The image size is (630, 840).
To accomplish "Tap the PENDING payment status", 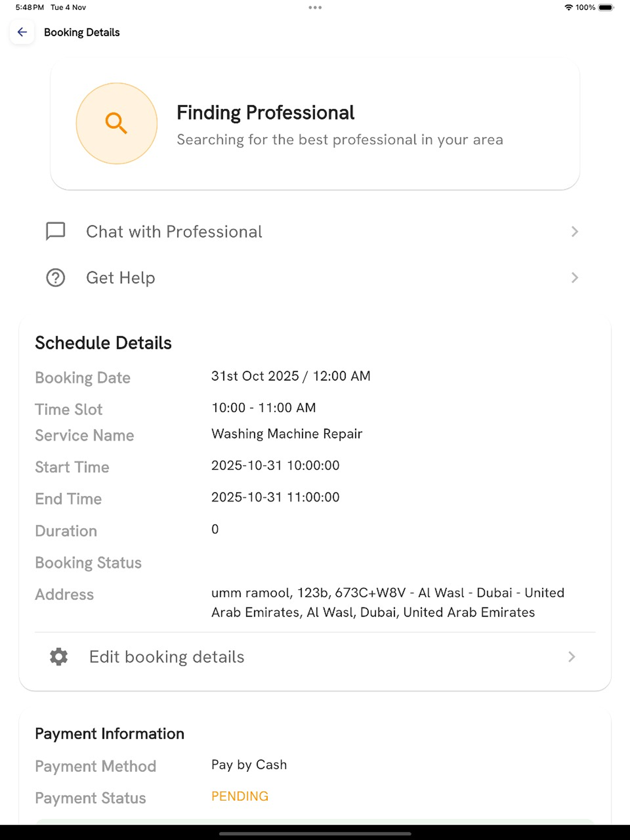I will pyautogui.click(x=240, y=796).
